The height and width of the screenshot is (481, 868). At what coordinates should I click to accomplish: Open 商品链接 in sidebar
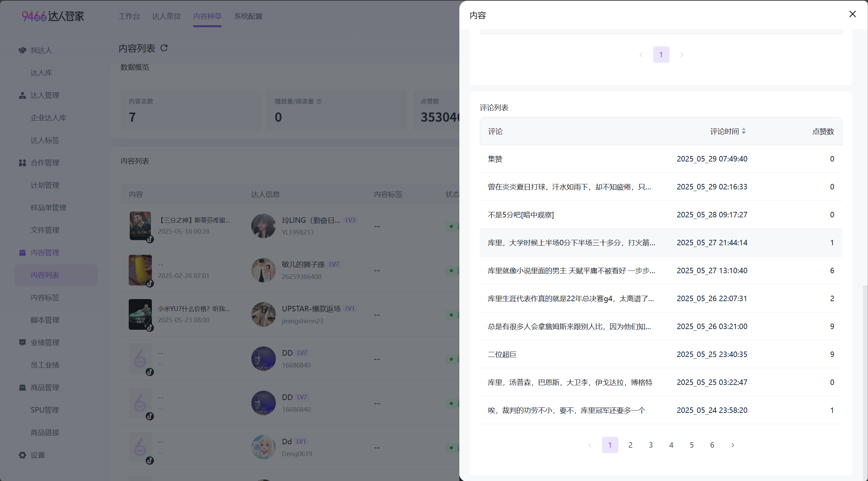(45, 433)
